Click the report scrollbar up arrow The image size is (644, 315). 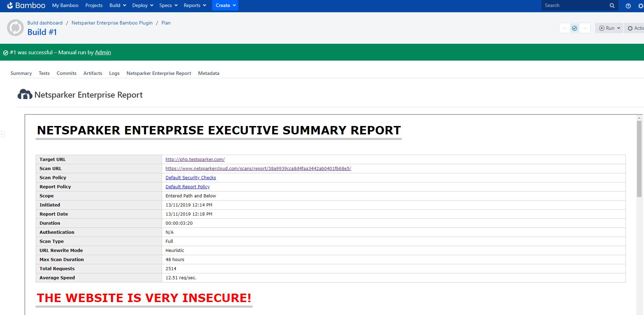(639, 118)
